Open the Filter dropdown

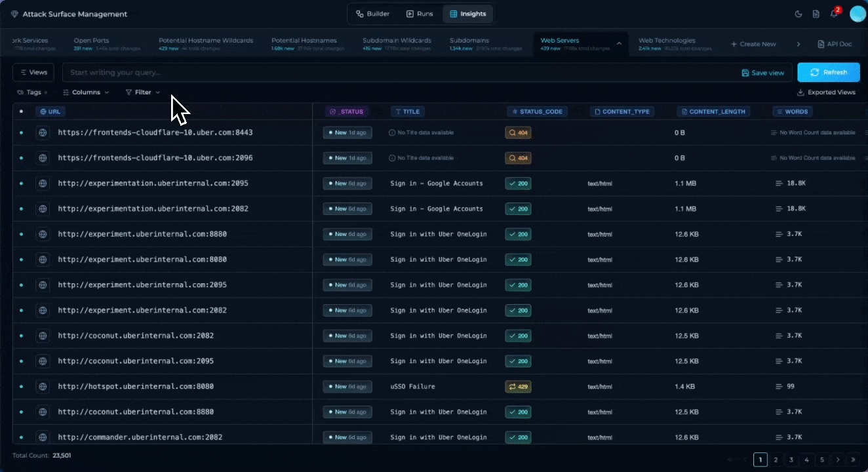[x=142, y=92]
